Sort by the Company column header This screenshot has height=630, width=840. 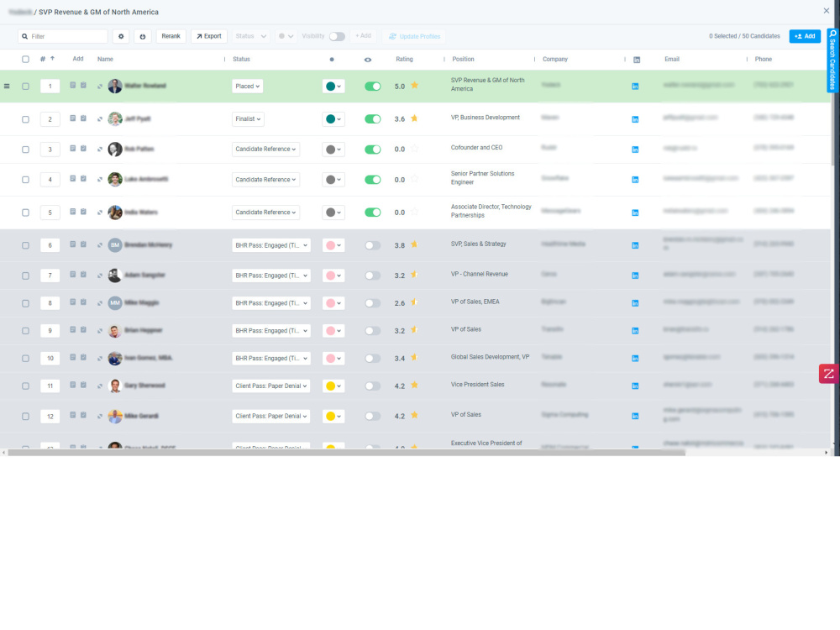pyautogui.click(x=555, y=60)
